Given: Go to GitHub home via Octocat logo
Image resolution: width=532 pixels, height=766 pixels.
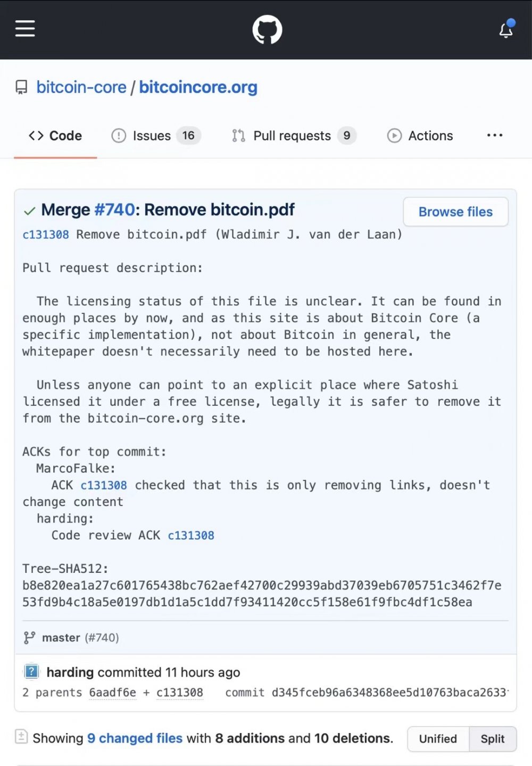Looking at the screenshot, I should [x=267, y=30].
